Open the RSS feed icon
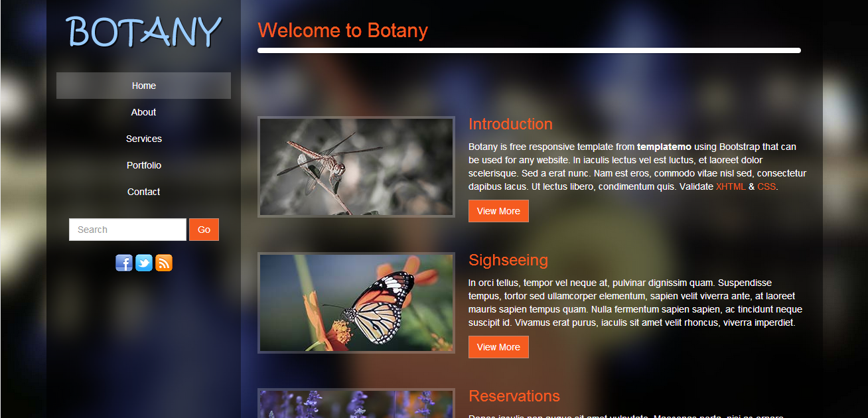Screen dimensions: 868x418 click(x=164, y=263)
